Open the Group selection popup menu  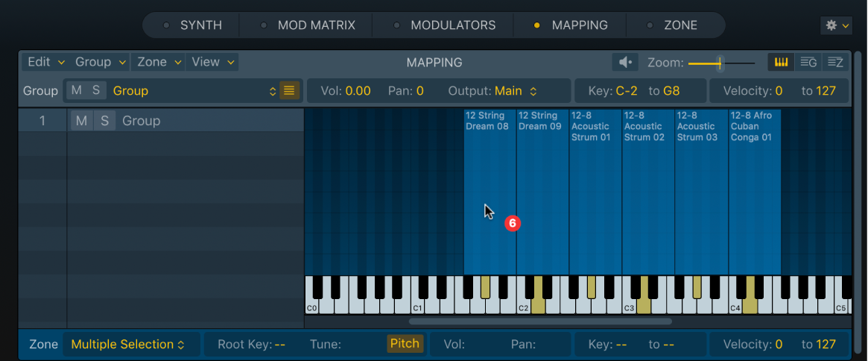194,91
